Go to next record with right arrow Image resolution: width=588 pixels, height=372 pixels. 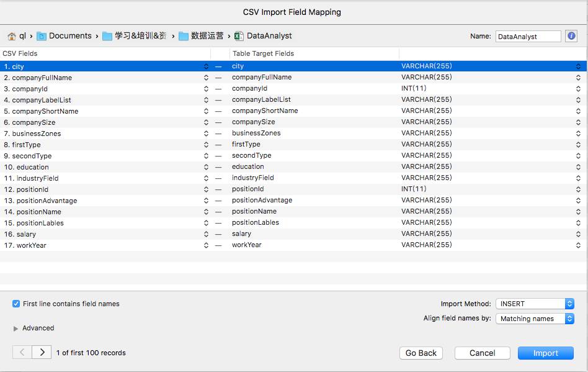[42, 352]
